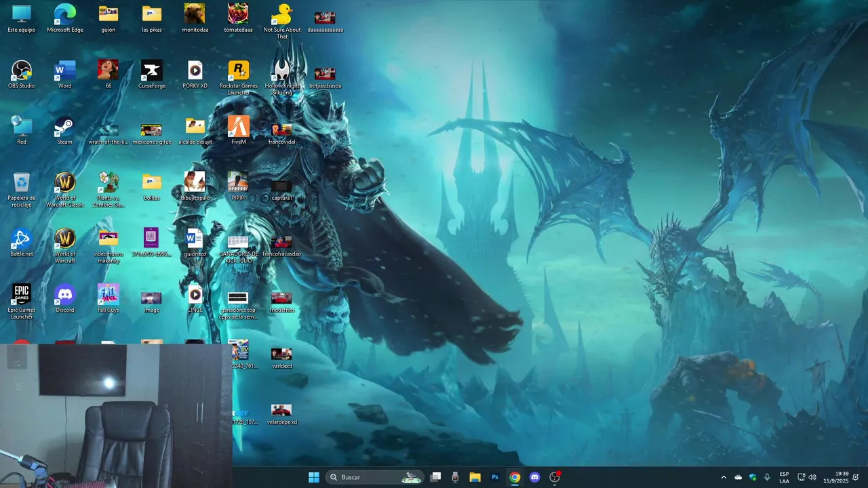Click the Buscar taskbar search box
This screenshot has height=488, width=868.
pos(375,477)
